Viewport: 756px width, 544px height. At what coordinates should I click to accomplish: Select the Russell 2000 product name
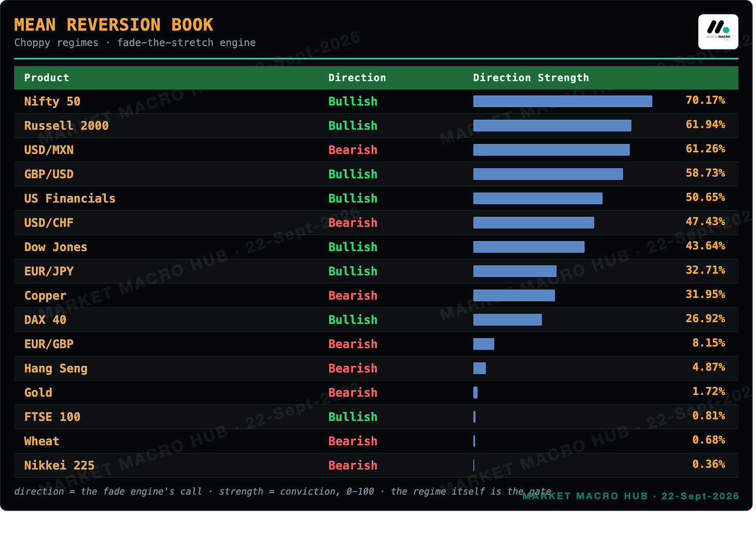tap(66, 126)
